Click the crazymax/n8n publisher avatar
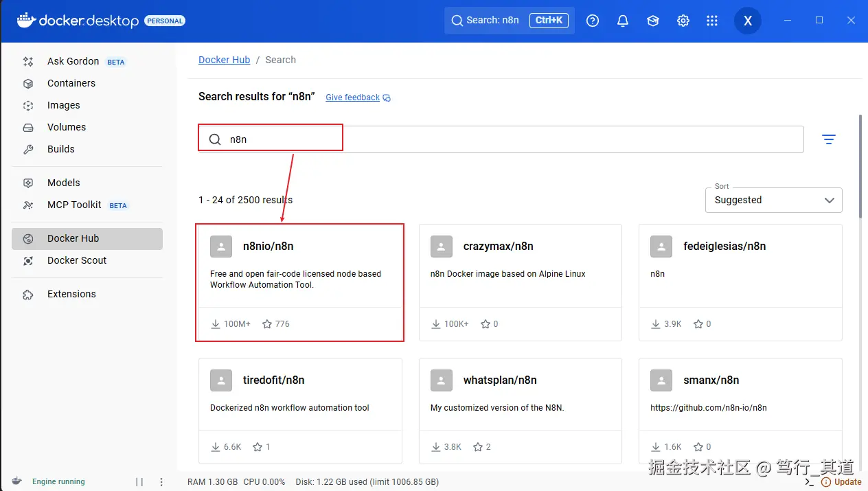 click(442, 247)
